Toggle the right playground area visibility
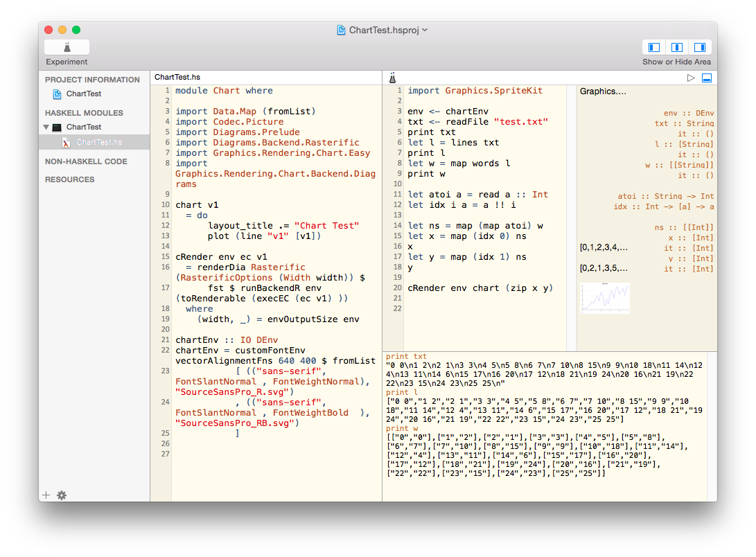This screenshot has width=756, height=557. pos(700,47)
